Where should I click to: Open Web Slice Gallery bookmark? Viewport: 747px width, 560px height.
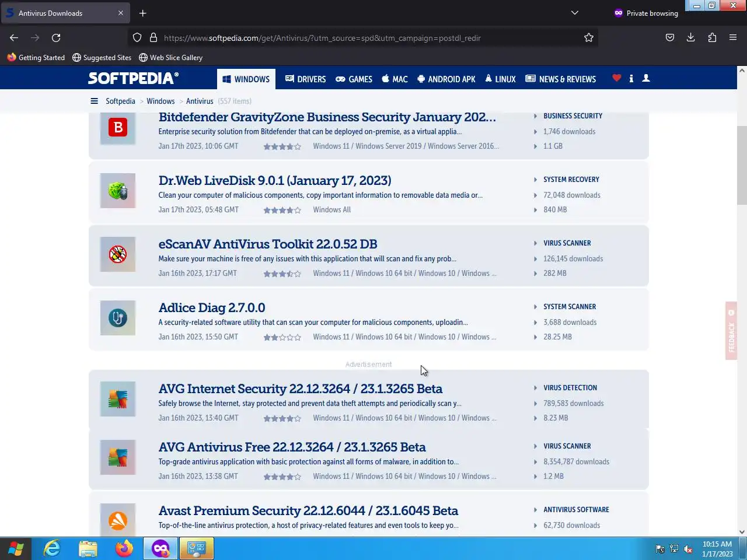tap(170, 57)
